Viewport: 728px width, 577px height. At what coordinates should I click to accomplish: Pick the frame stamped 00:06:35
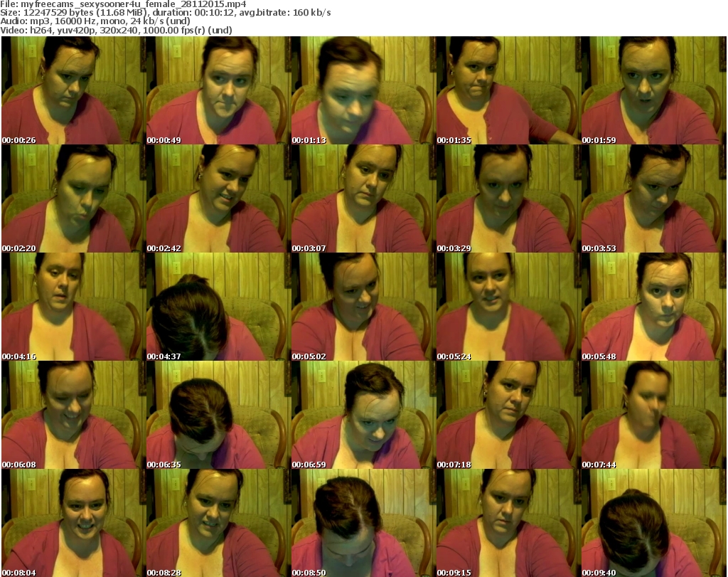click(218, 415)
